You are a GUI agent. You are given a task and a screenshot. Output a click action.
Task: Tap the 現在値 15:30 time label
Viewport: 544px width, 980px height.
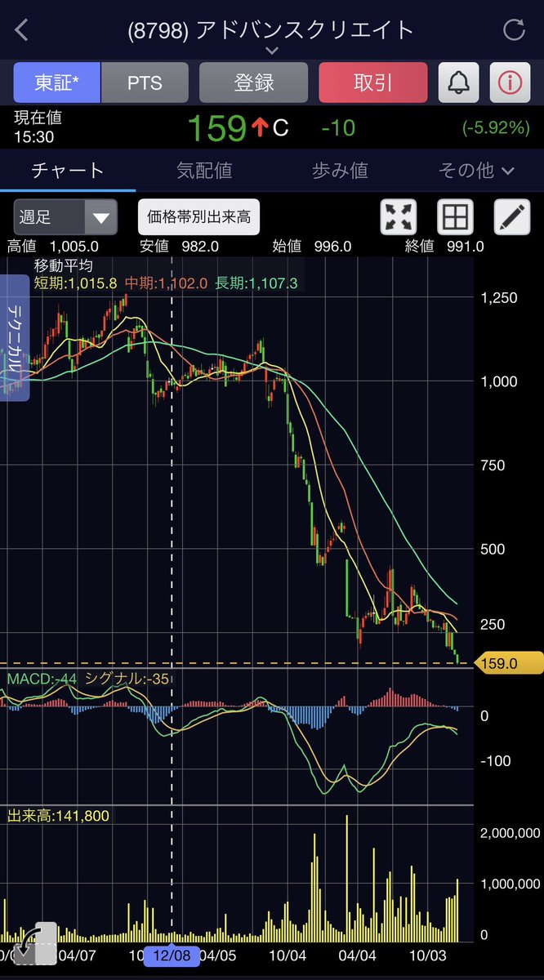tap(38, 128)
